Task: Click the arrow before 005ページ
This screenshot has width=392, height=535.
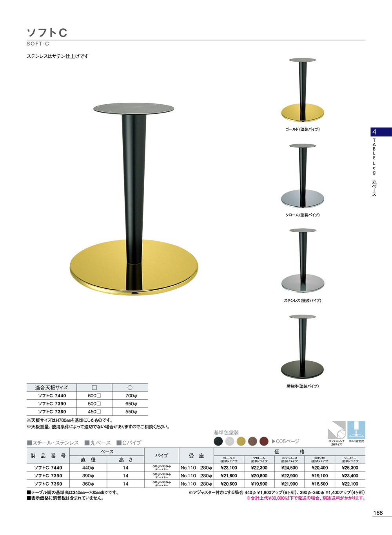Action: (273, 441)
